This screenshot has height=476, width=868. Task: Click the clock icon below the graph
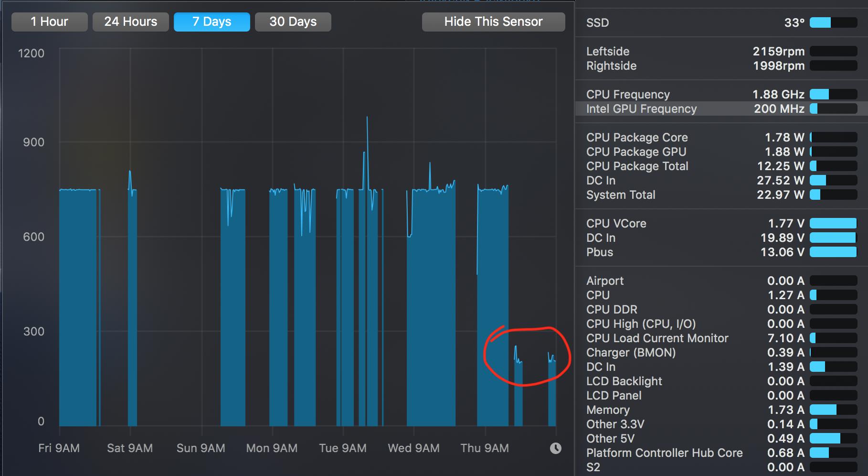point(555,448)
